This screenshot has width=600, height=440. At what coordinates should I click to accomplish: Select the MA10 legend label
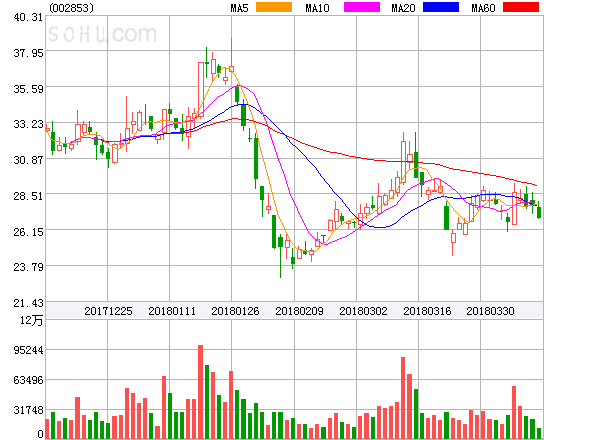pos(317,8)
